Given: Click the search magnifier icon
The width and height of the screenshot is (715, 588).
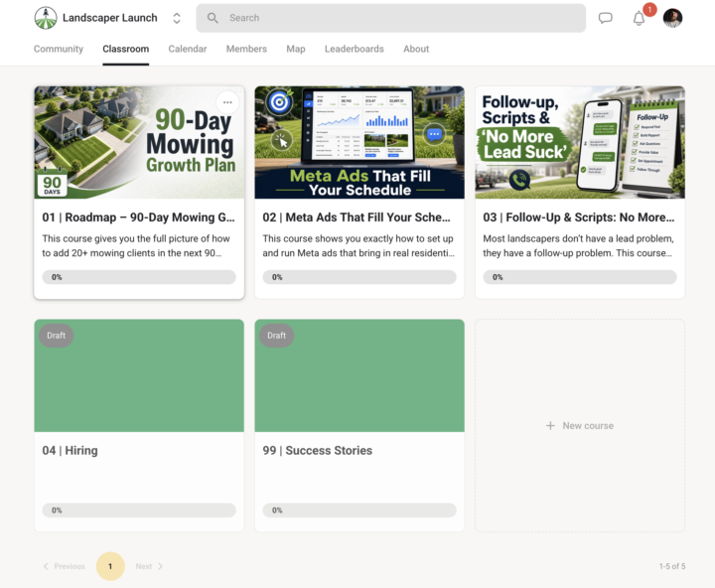Looking at the screenshot, I should 213,18.
